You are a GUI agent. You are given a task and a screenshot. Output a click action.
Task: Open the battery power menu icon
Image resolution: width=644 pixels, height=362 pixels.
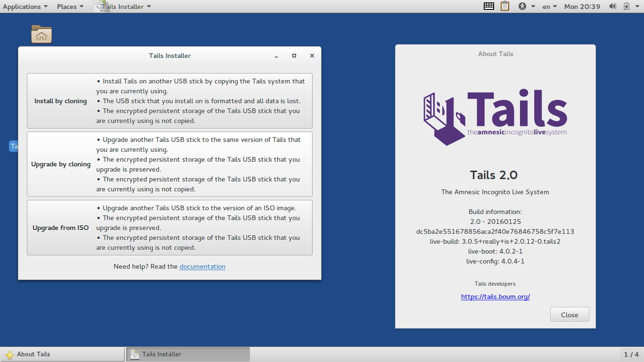(627, 6)
